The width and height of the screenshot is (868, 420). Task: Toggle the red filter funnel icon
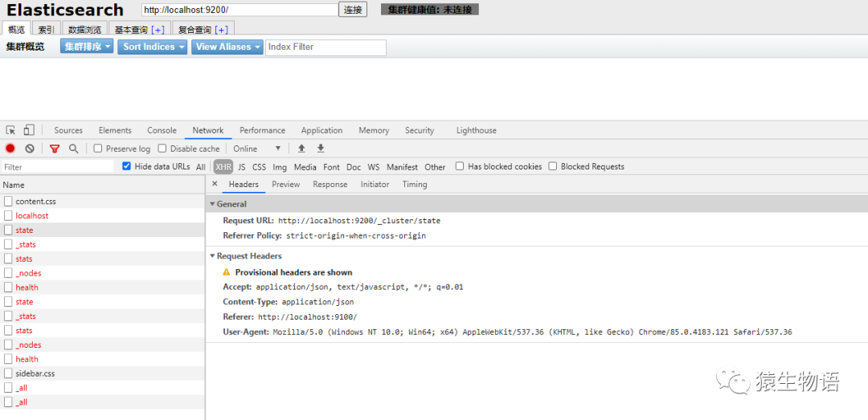coord(55,149)
